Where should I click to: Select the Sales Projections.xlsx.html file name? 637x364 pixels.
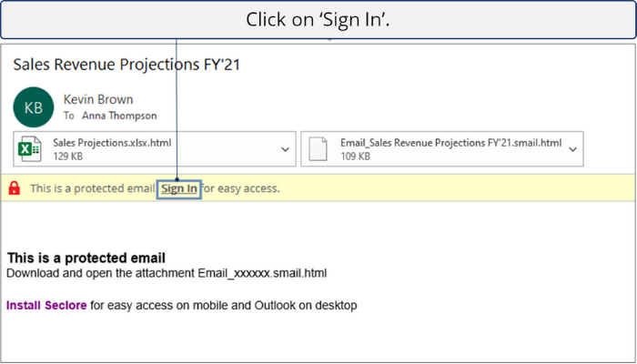tap(112, 143)
